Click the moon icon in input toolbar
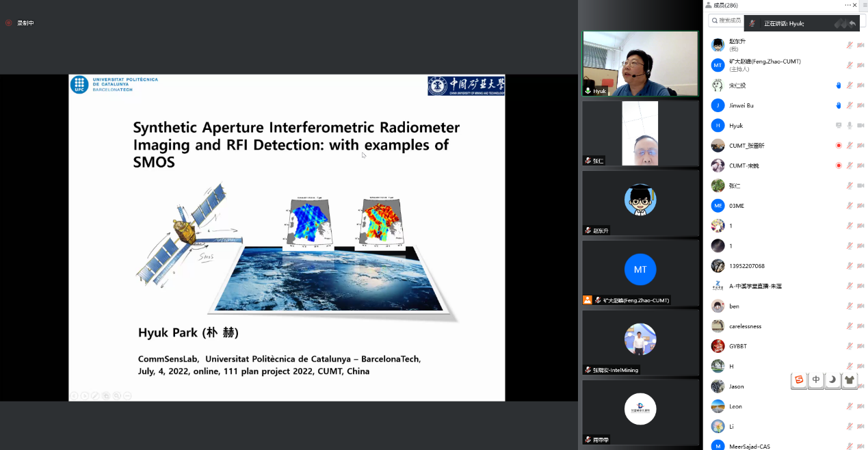The image size is (868, 450). [832, 380]
